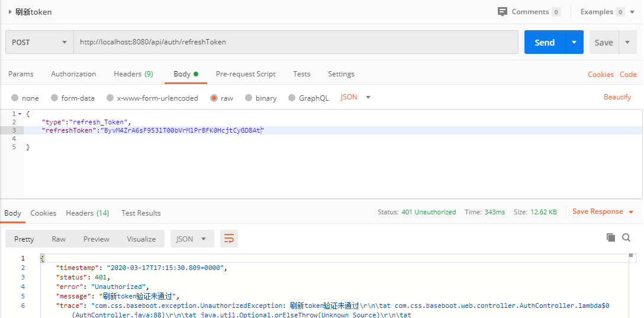Image resolution: width=644 pixels, height=318 pixels.
Task: Click the request URL input field
Action: pyautogui.click(x=296, y=42)
